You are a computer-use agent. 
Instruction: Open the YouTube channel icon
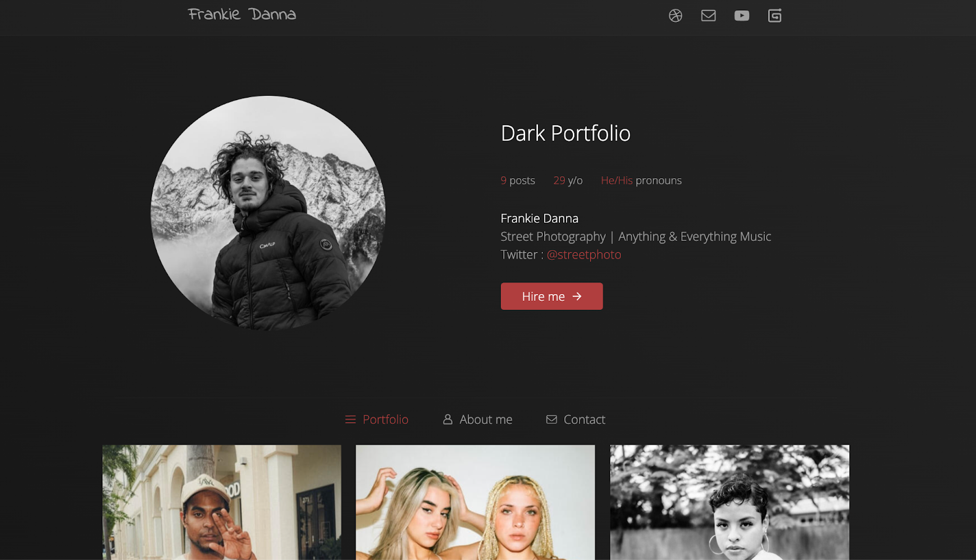point(742,16)
